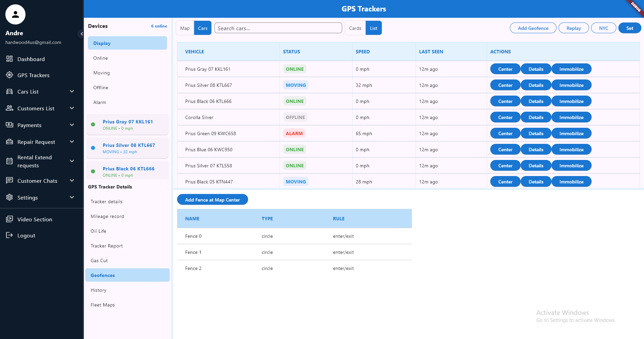This screenshot has width=644, height=339.
Task: Switch to Cards layout toggle
Action: coord(355,28)
